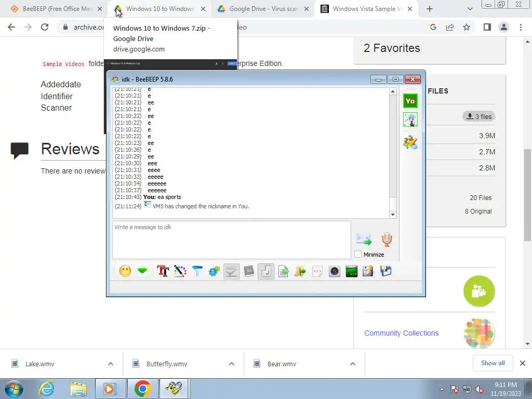Click the muted volume tray icon
The width and height of the screenshot is (532, 399).
pos(480,390)
